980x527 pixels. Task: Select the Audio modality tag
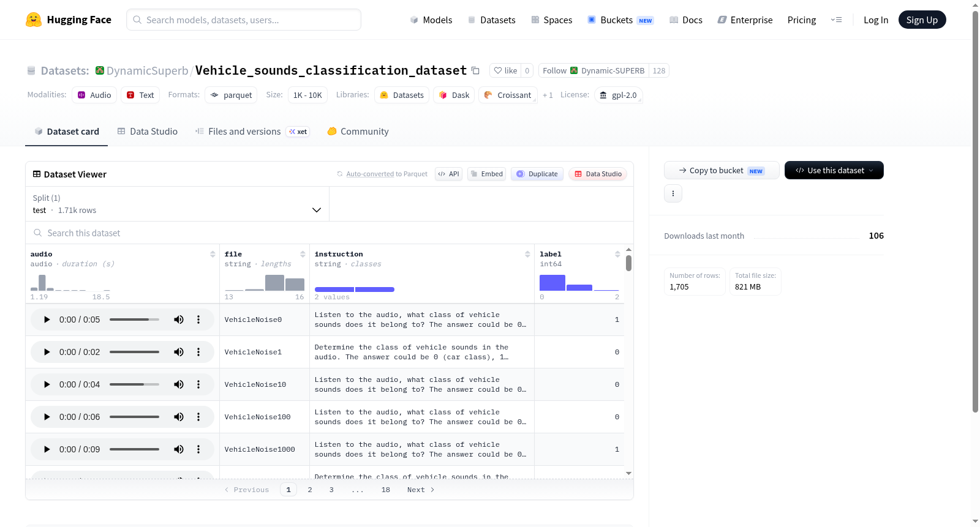point(94,95)
